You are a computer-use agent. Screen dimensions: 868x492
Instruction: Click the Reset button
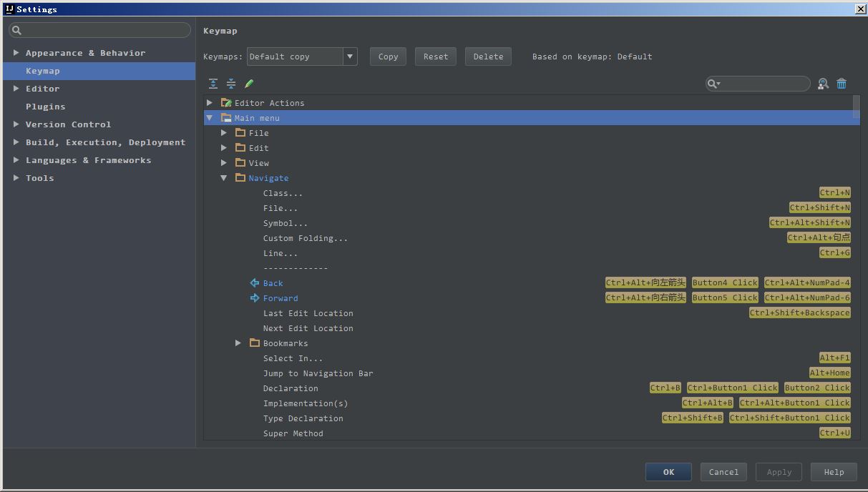coord(435,56)
